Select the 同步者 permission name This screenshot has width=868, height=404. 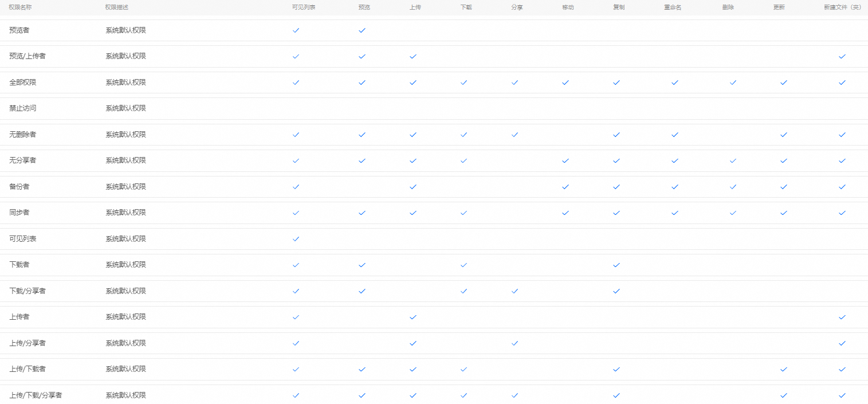(x=19, y=213)
